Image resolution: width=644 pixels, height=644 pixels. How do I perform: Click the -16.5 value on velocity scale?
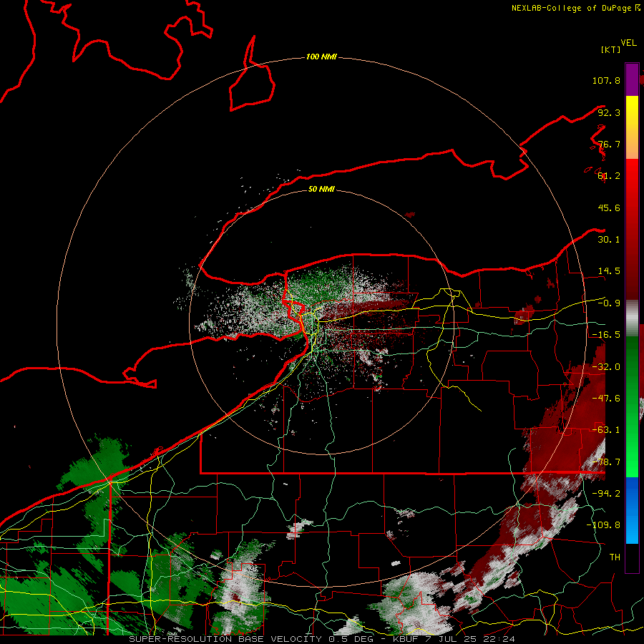606,335
